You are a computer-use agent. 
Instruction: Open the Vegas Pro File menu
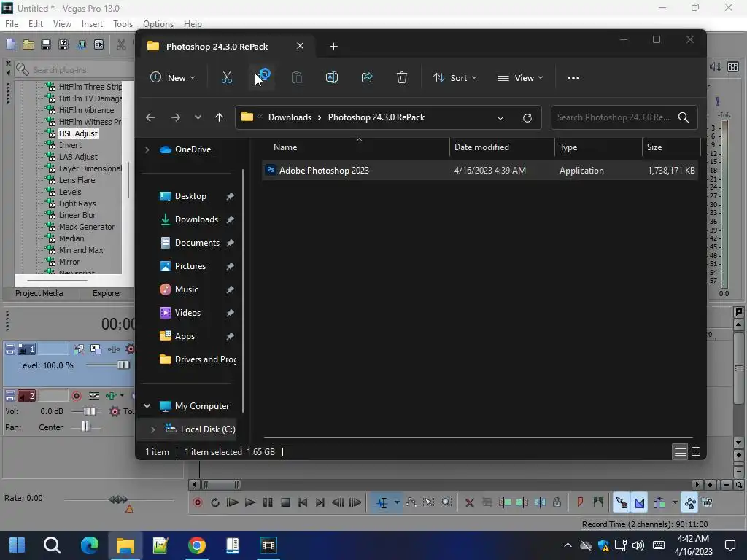[x=12, y=24]
